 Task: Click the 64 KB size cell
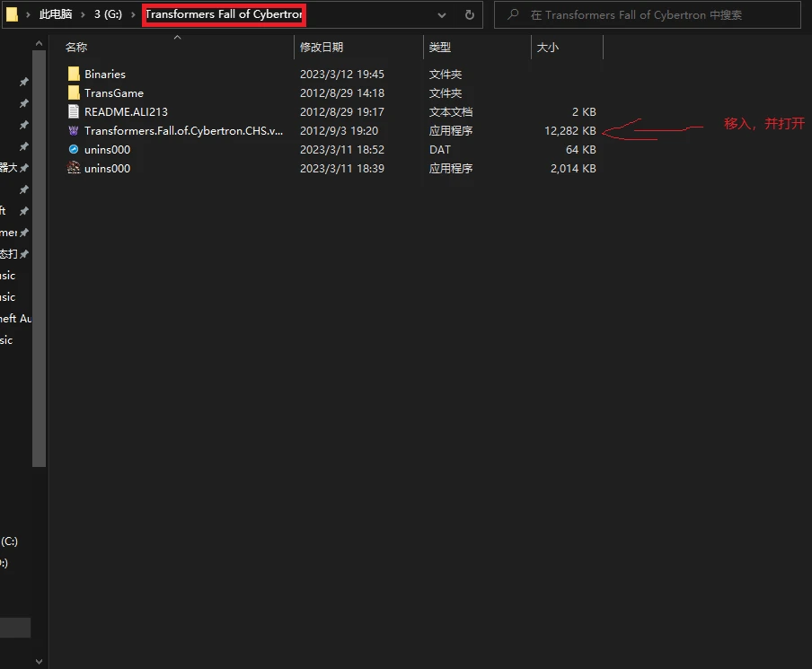[581, 149]
